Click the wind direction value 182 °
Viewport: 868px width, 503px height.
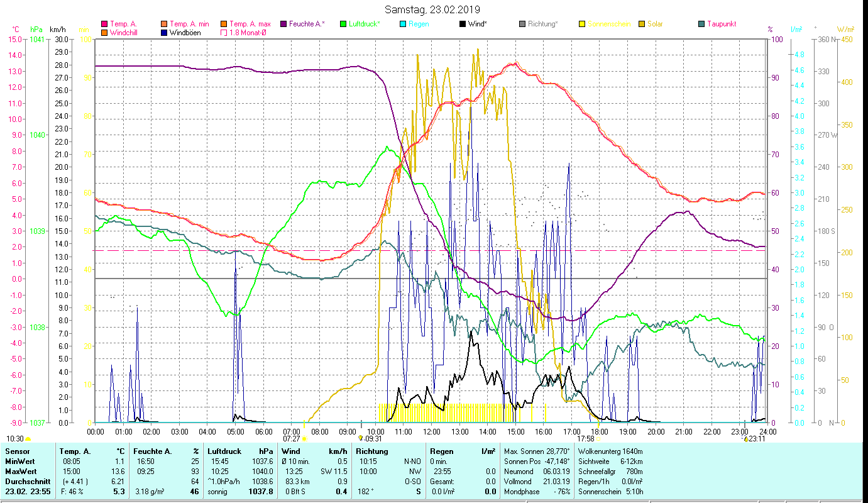(366, 492)
